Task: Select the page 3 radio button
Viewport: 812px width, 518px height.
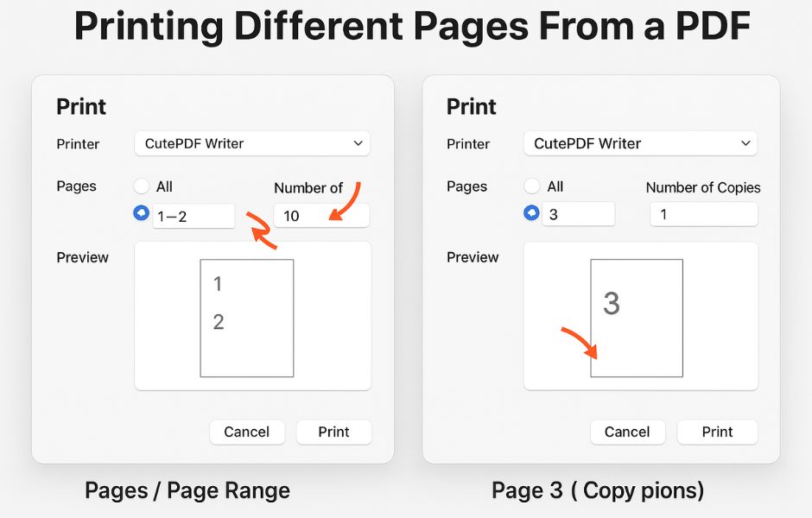Action: point(532,212)
